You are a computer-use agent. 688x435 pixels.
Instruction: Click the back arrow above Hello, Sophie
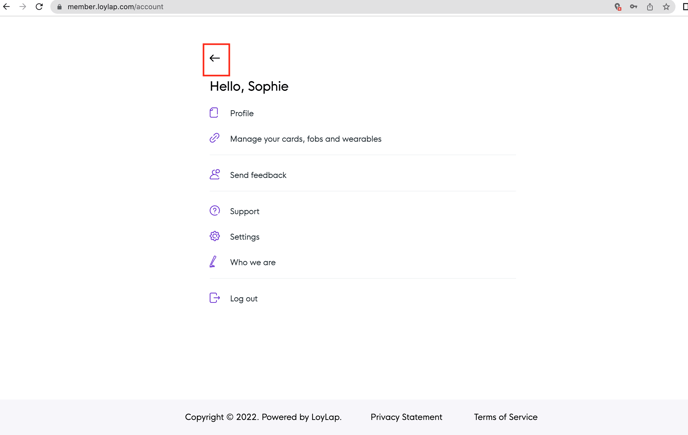(x=215, y=58)
